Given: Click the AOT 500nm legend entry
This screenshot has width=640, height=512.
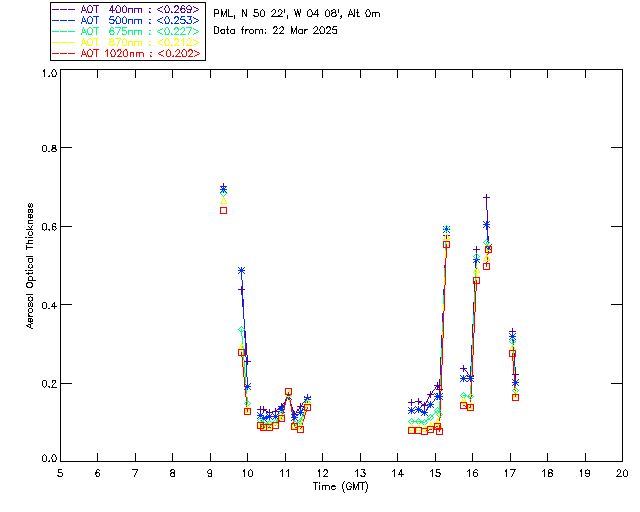Looking at the screenshot, I should pos(128,20).
